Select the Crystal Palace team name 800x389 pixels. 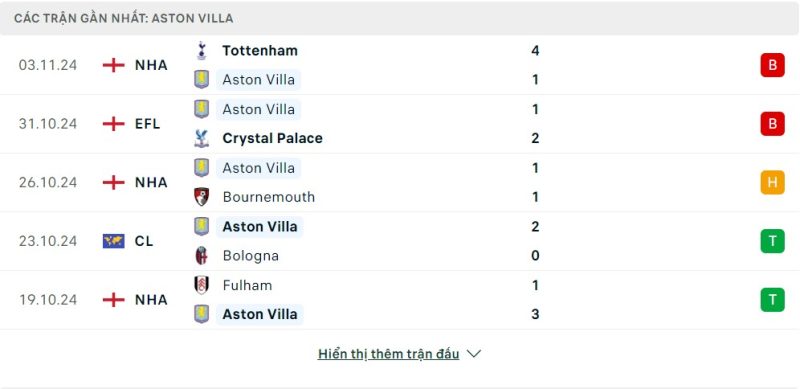coord(272,138)
